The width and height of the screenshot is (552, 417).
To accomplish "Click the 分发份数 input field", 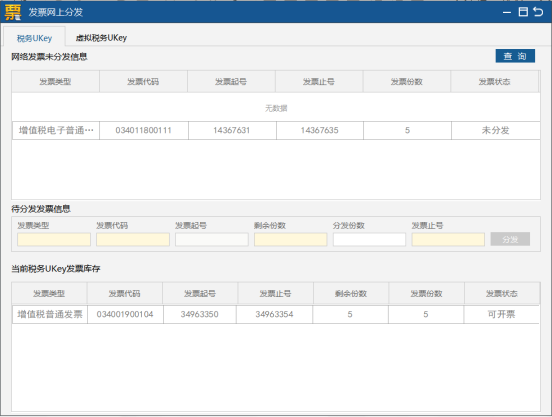I will (x=369, y=239).
